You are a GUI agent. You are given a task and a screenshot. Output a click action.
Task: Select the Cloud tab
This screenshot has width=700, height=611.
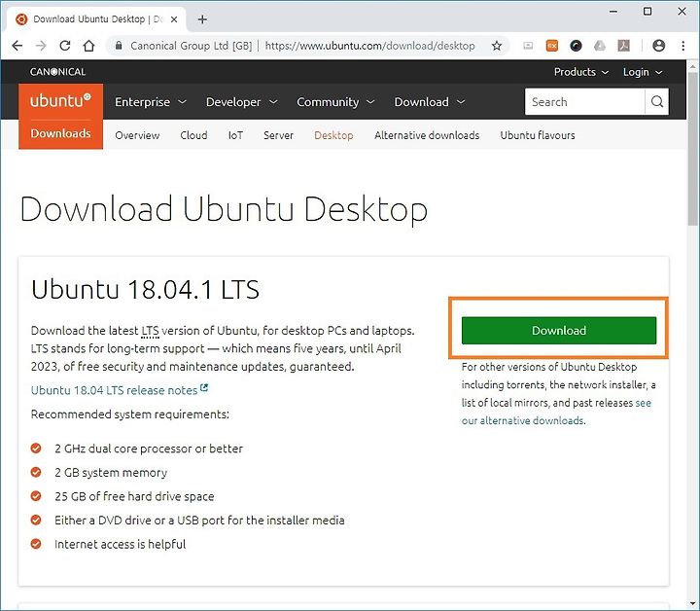click(193, 135)
